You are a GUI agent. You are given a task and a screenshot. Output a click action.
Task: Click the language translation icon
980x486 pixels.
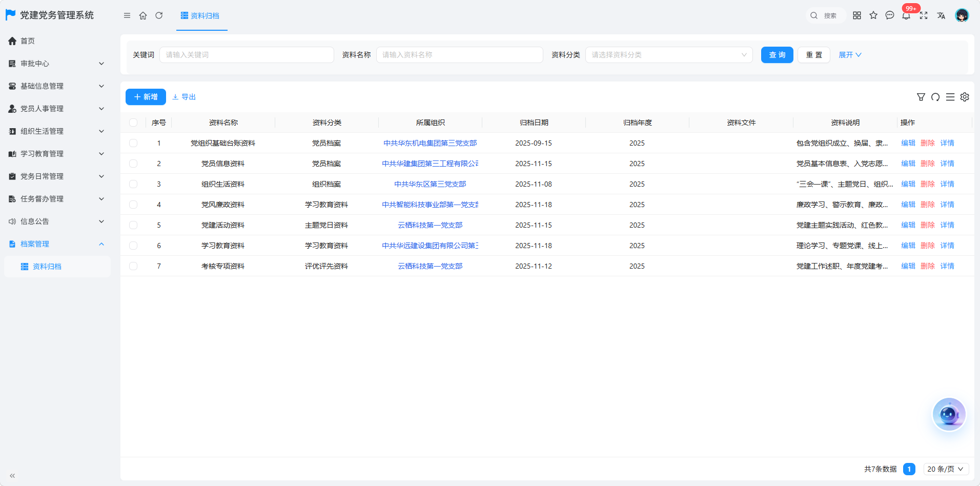pos(941,15)
